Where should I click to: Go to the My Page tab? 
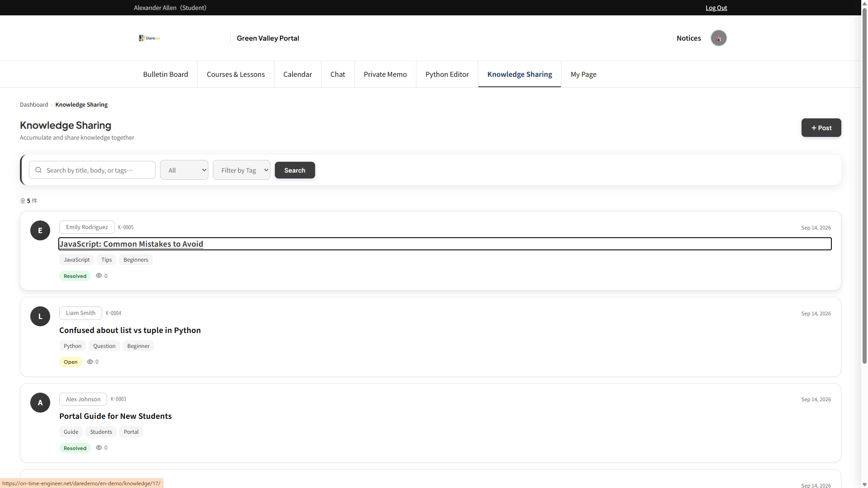click(x=583, y=74)
